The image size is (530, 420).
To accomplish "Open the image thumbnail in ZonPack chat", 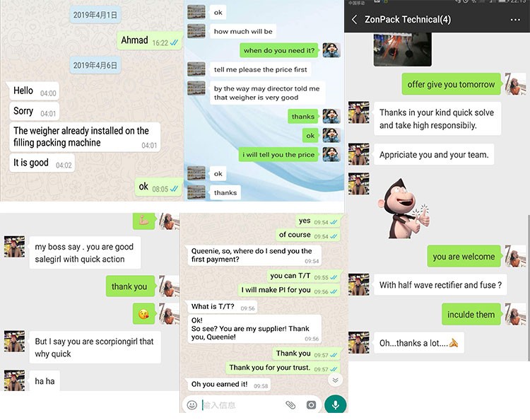I will (x=402, y=49).
